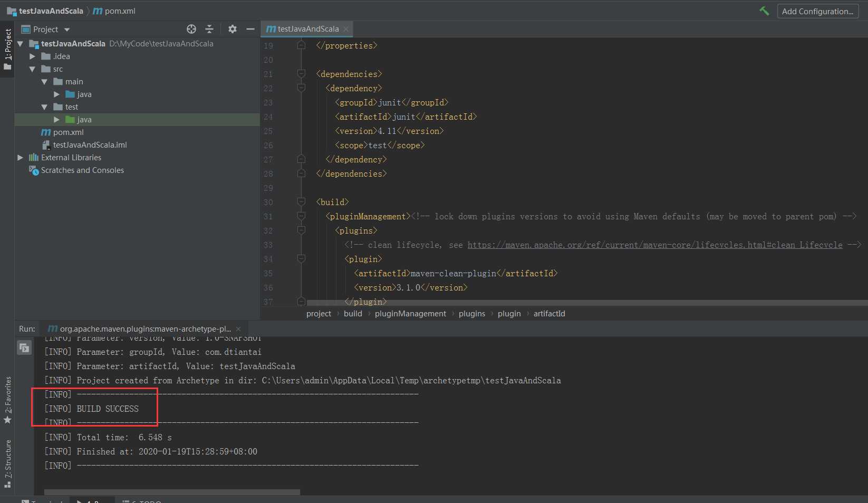Fold the build block at line 30
The width and height of the screenshot is (868, 503).
[x=301, y=202]
